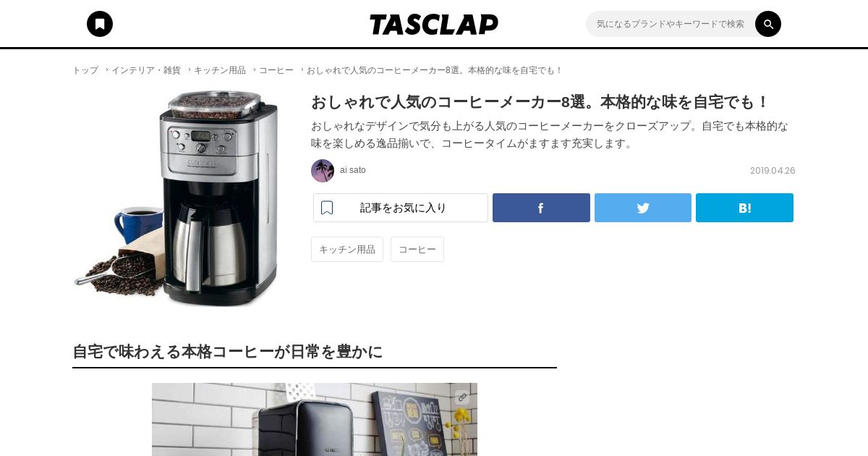
Task: Open the コーヒー breadcrumb link
Action: coord(276,70)
